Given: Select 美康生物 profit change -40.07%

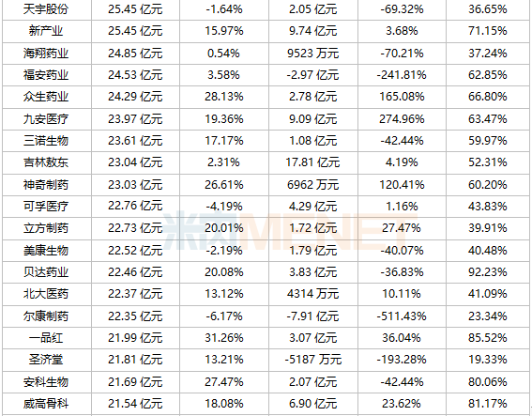Looking at the screenshot, I should (402, 251).
